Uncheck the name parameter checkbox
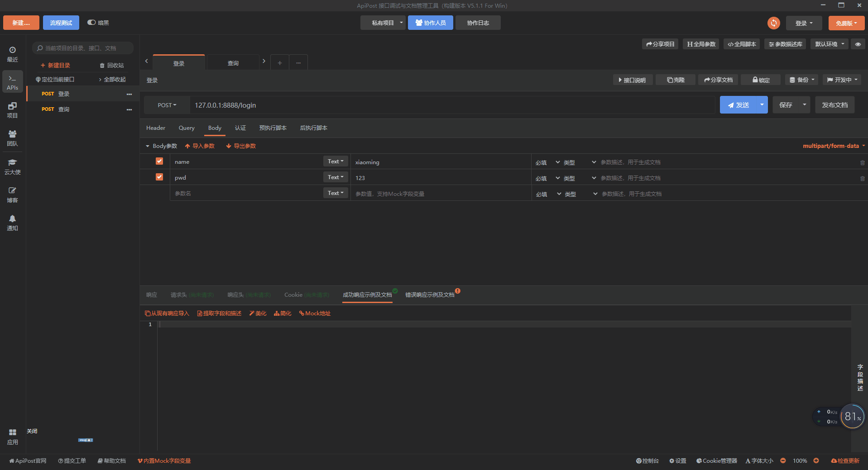 point(159,161)
